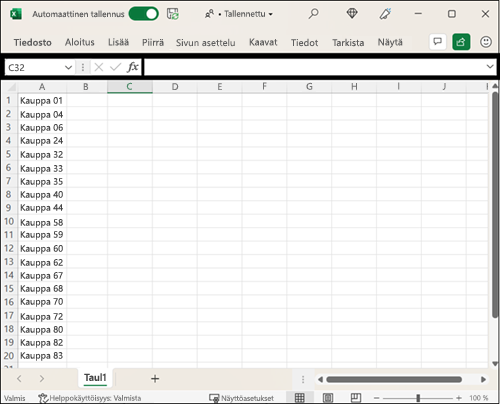The height and width of the screenshot is (404, 500).
Task: Click the save-and-sync icon beside the autosave toggle
Action: [173, 14]
